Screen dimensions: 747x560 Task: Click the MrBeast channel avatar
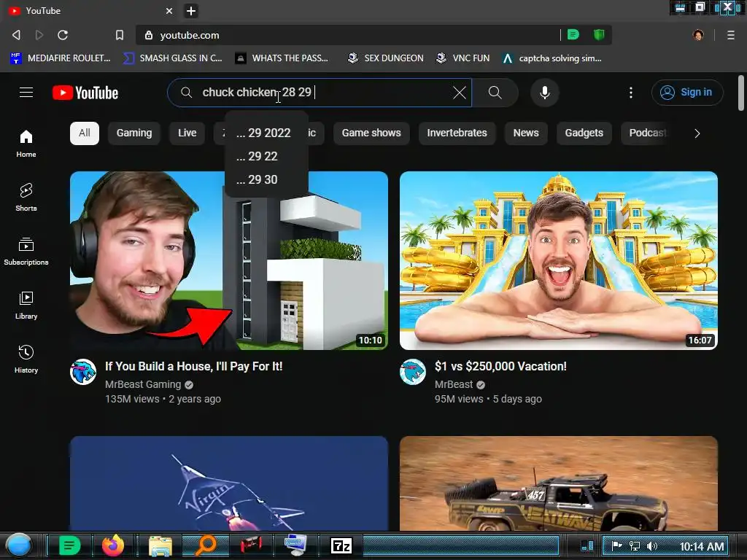[x=413, y=372]
